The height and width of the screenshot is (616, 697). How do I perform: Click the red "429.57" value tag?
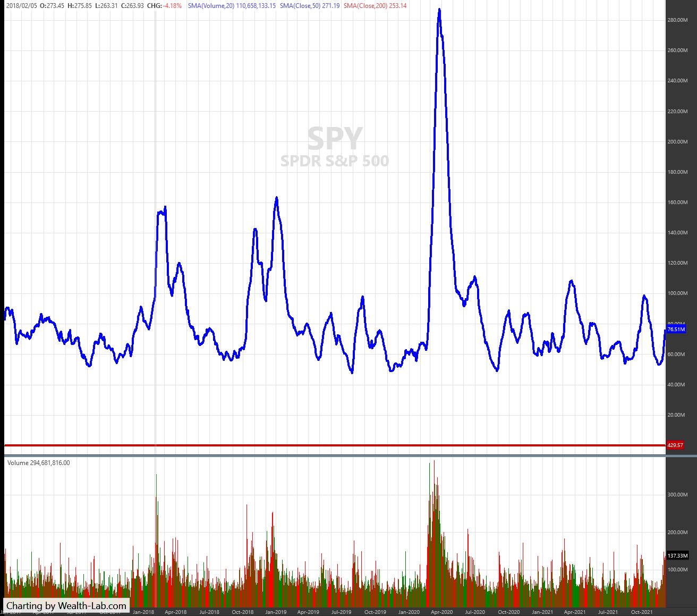(675, 445)
